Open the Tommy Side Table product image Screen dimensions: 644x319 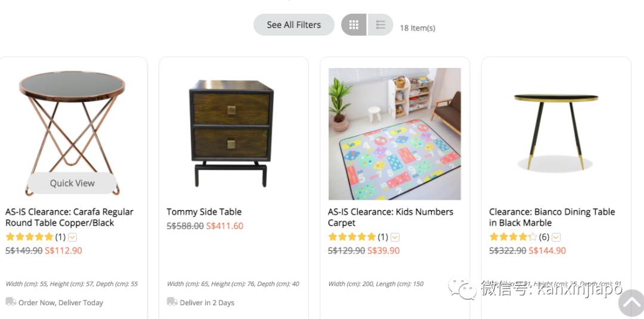231,134
